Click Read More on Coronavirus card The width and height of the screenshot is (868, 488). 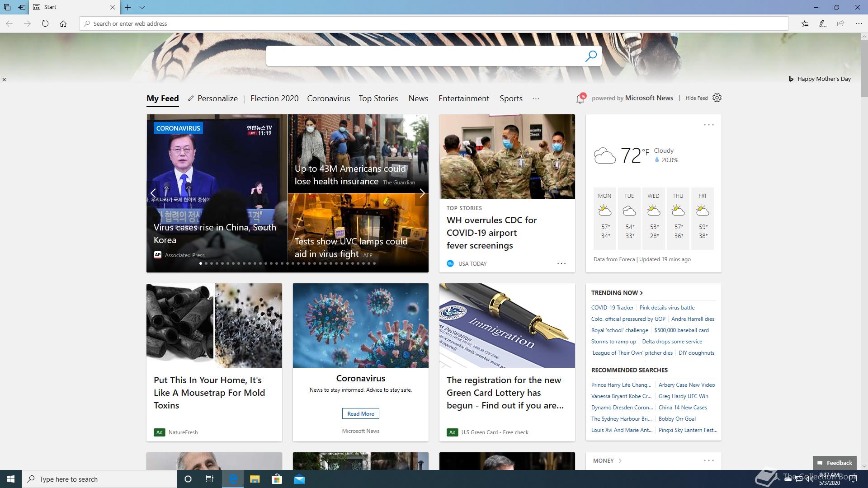coord(361,413)
